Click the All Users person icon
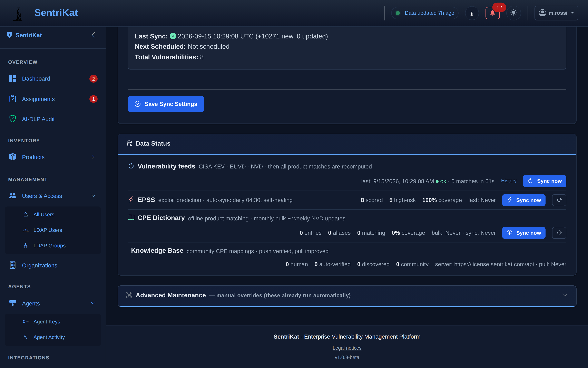 tap(26, 214)
